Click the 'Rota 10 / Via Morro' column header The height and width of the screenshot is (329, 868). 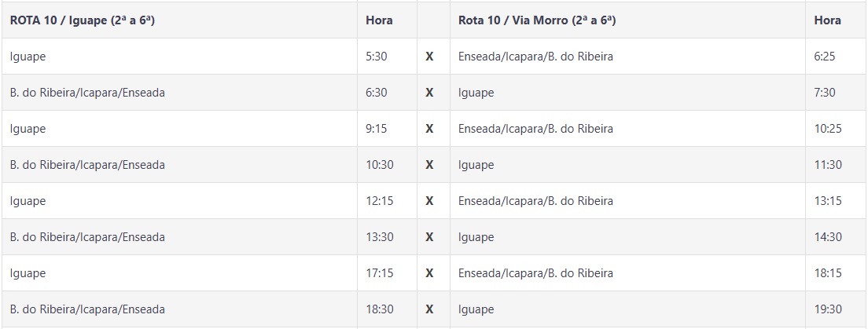pos(537,20)
